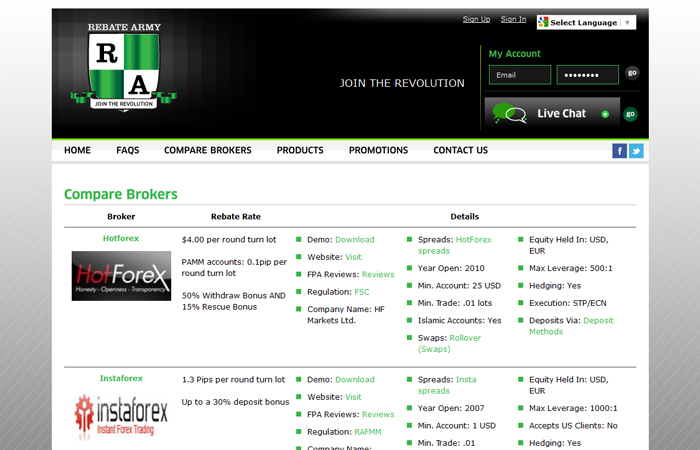
Task: Click the Rebate Rate column header
Action: pyautogui.click(x=236, y=217)
